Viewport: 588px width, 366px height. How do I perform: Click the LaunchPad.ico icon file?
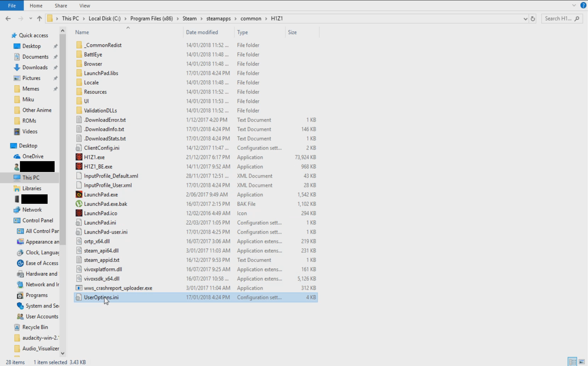click(x=79, y=213)
